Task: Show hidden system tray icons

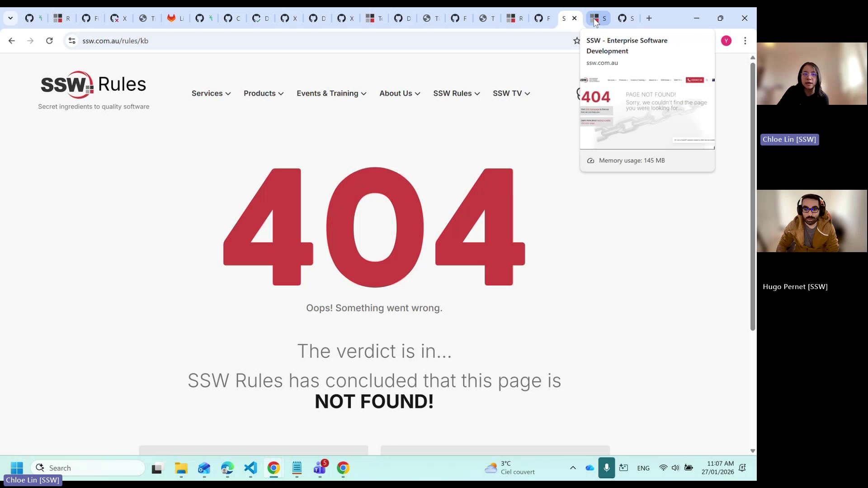Action: click(x=573, y=468)
